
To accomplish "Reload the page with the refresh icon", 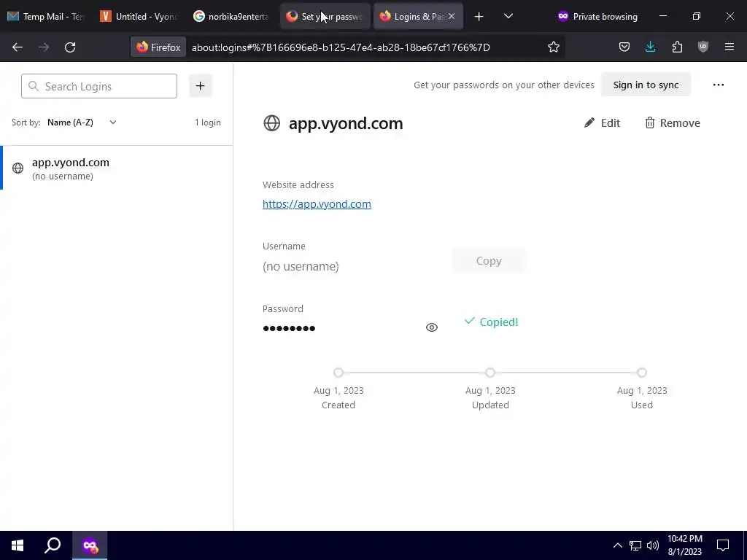I will click(70, 47).
